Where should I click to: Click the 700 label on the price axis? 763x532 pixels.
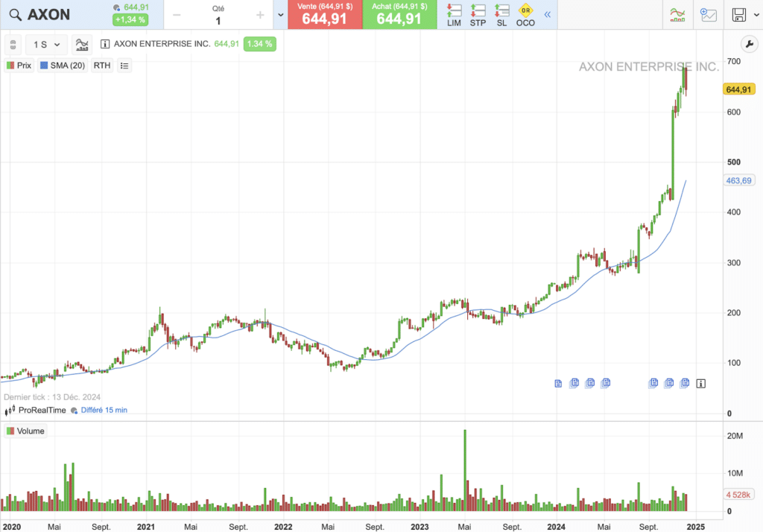(x=734, y=61)
